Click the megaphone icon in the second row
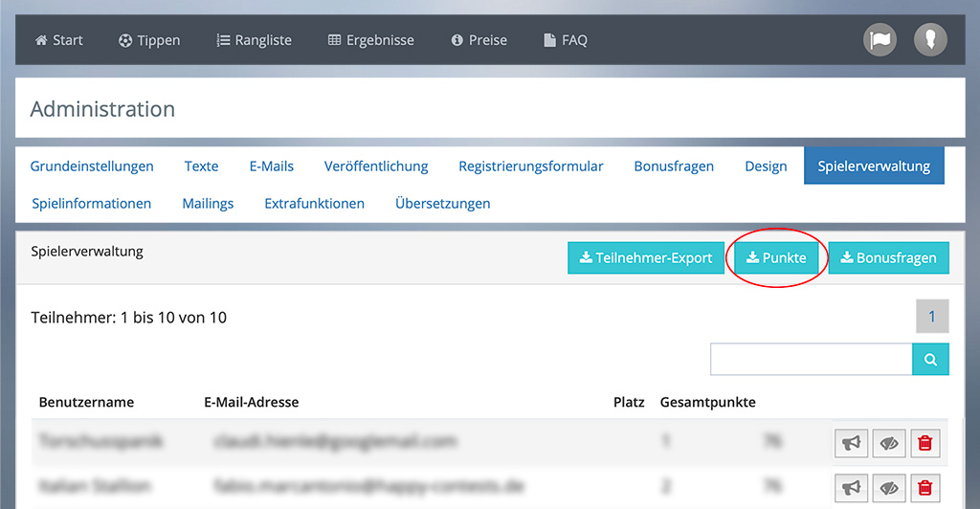Viewport: 980px width, 509px height. coord(851,488)
